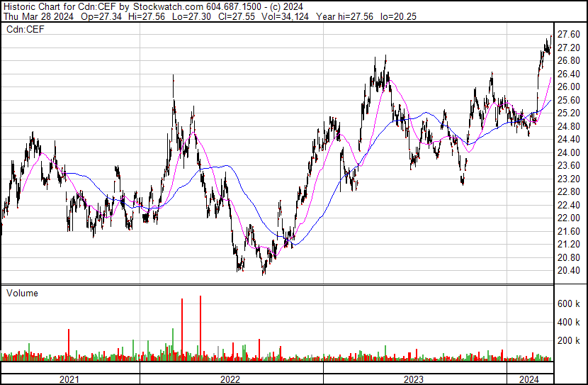Click the 20.40 price axis label

pos(569,270)
